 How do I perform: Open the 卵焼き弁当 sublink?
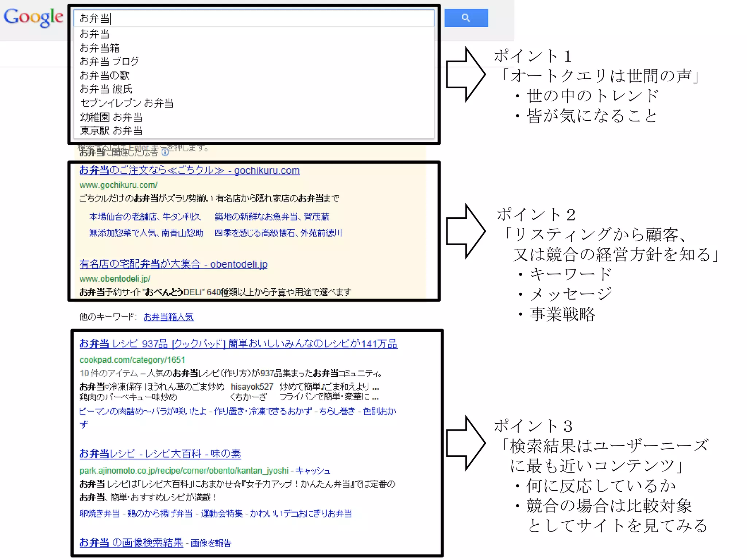pos(100,513)
